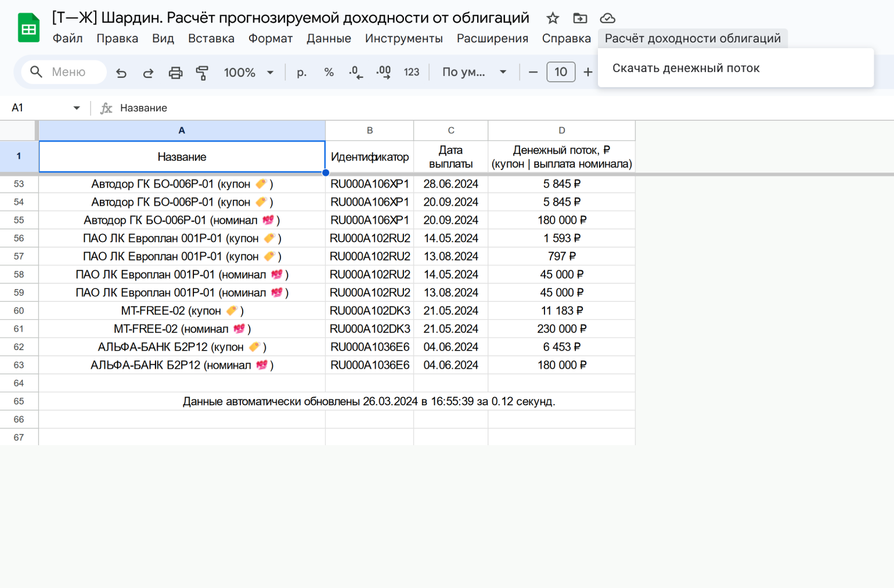Click the magnifier icon in Меню search

click(x=36, y=72)
